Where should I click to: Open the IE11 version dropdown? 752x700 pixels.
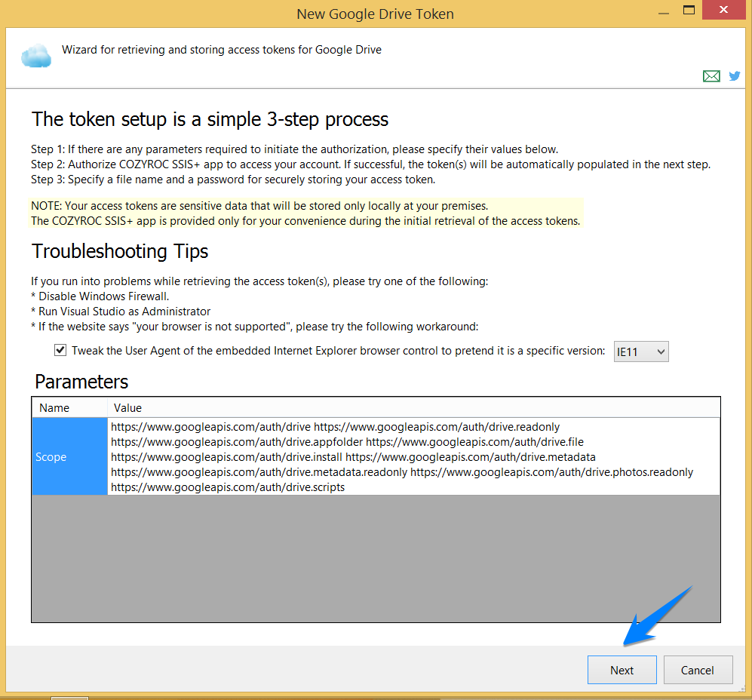pos(641,352)
